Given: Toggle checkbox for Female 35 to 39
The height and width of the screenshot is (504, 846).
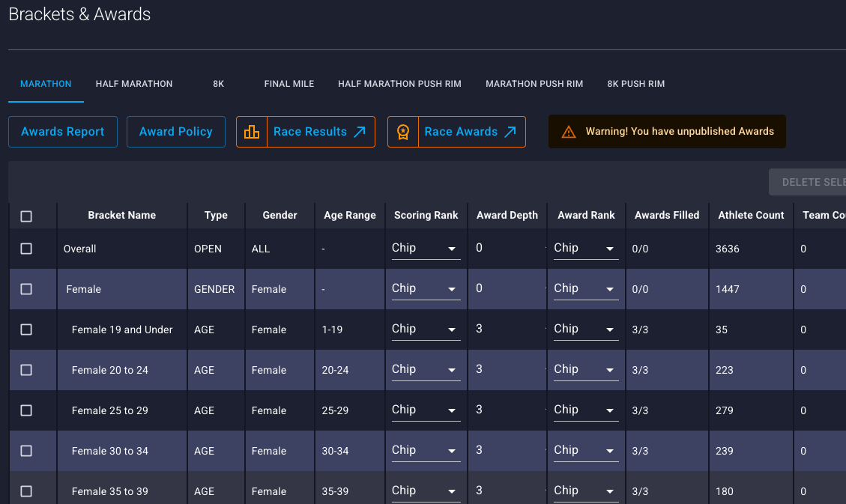Looking at the screenshot, I should [x=26, y=491].
